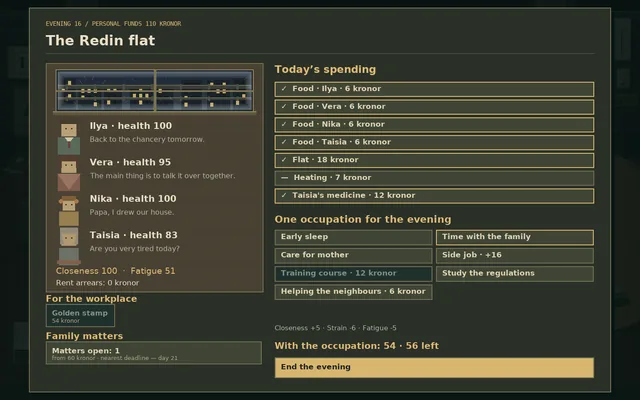Toggle Taisia's medicine 12 kronor
Image resolution: width=640 pixels, height=400 pixels.
coord(434,196)
